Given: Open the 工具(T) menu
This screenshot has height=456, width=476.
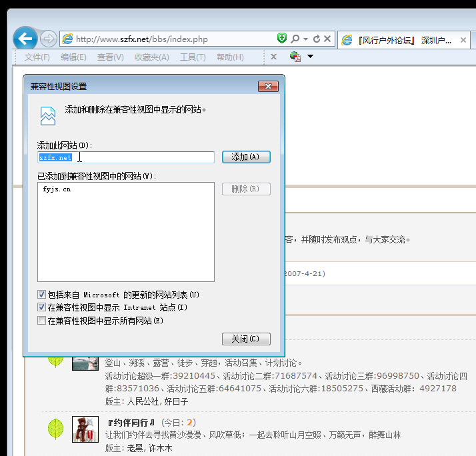Looking at the screenshot, I should pos(193,57).
